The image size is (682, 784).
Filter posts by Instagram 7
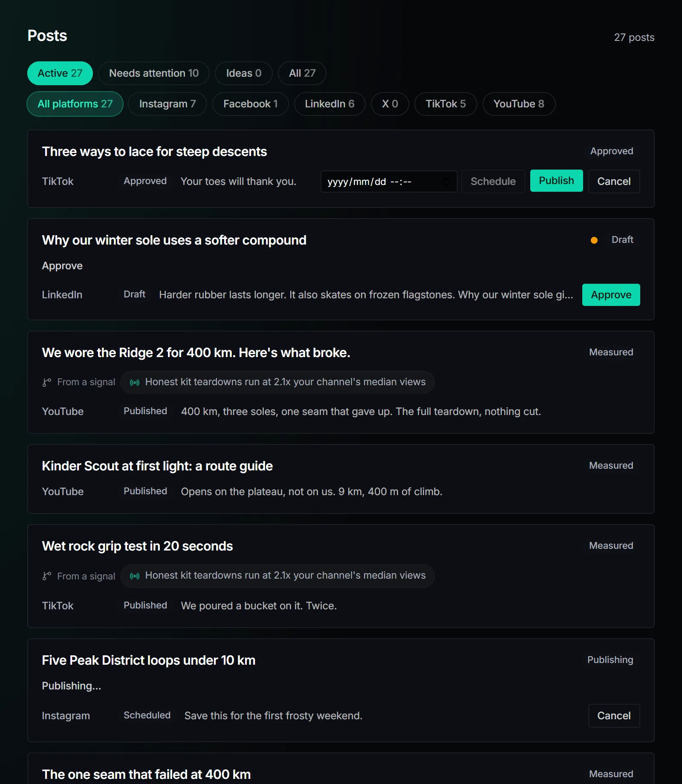click(168, 104)
